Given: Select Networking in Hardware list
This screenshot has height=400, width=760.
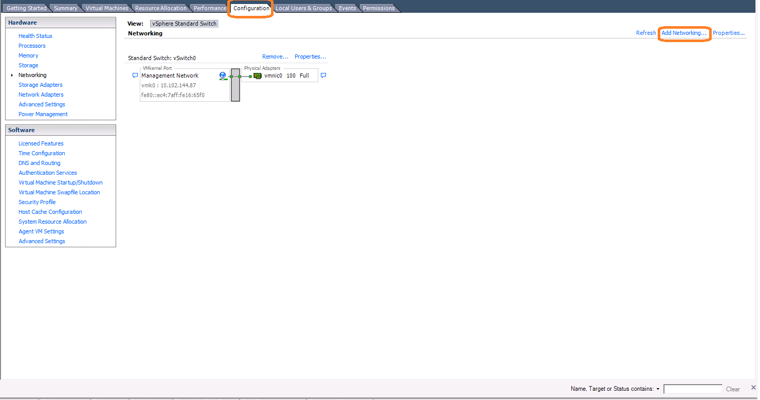Looking at the screenshot, I should [x=32, y=75].
